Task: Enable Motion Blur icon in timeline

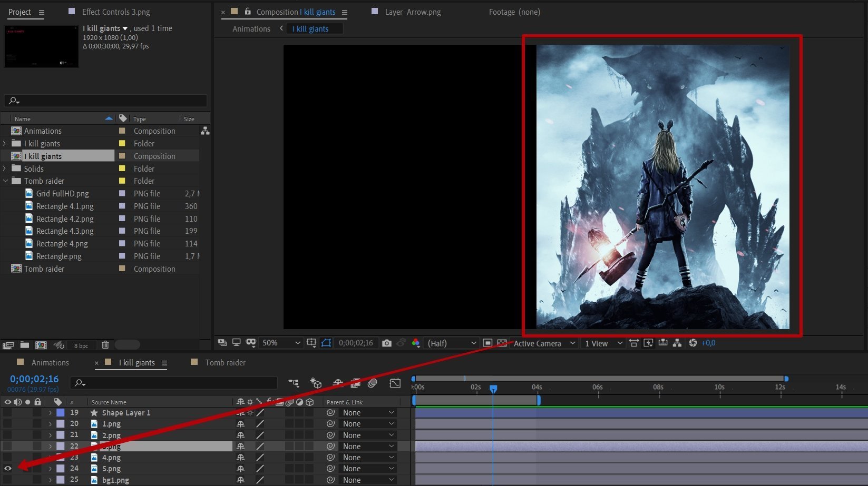Action: 373,383
